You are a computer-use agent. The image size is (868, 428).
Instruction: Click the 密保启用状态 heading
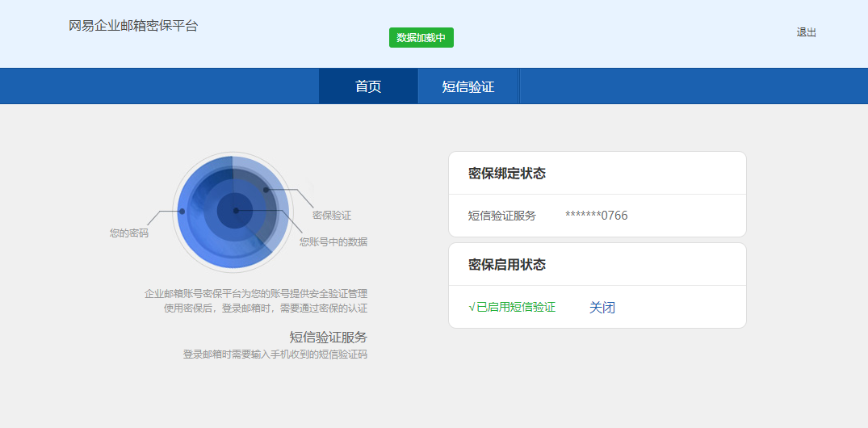click(507, 265)
